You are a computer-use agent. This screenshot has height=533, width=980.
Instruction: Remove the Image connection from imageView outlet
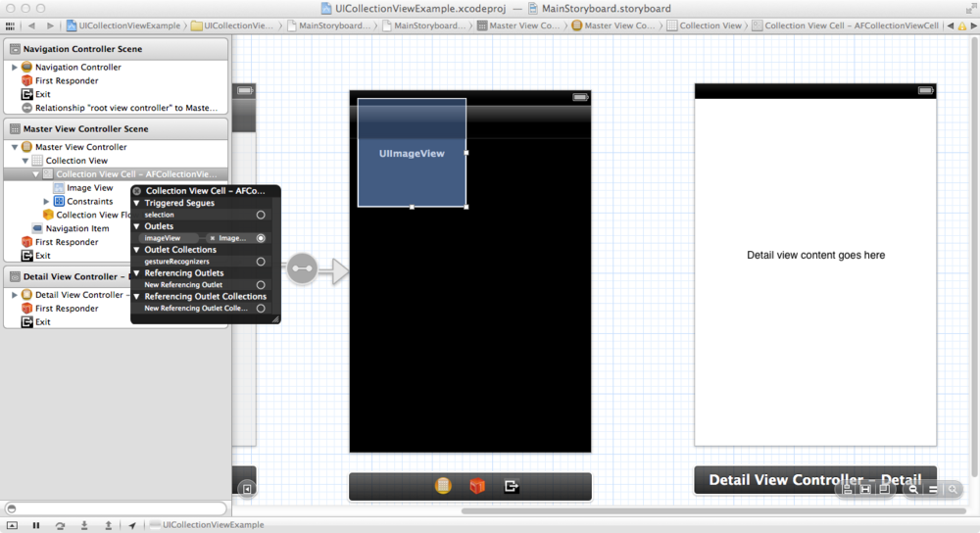(x=213, y=238)
